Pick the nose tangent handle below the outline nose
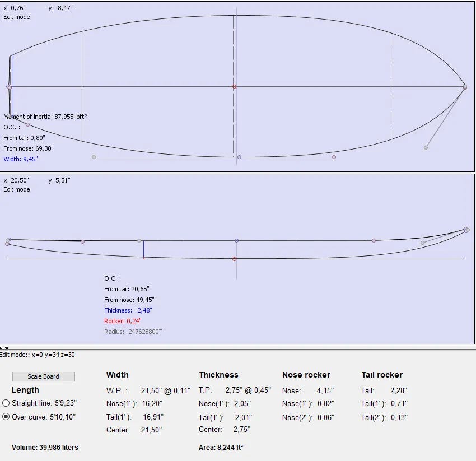 [426, 147]
